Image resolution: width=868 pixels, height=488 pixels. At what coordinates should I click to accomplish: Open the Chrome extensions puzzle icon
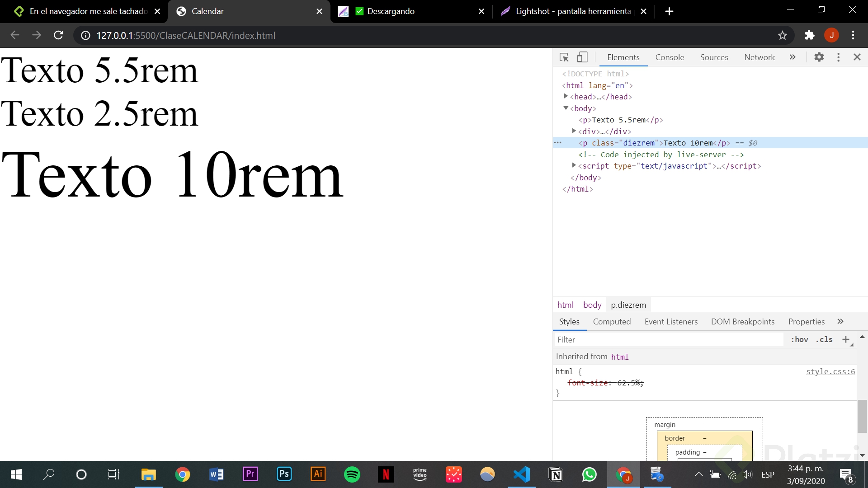tap(809, 35)
